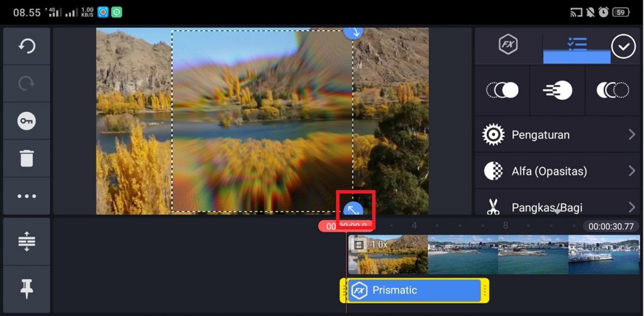The height and width of the screenshot is (316, 644).
Task: Tap timeline ruler mark 4
Action: pyautogui.click(x=414, y=226)
